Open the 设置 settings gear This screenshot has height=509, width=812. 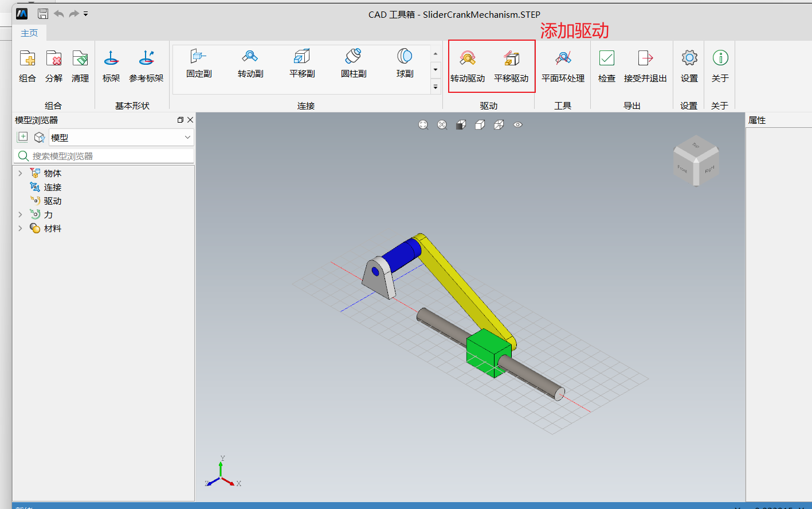point(689,66)
